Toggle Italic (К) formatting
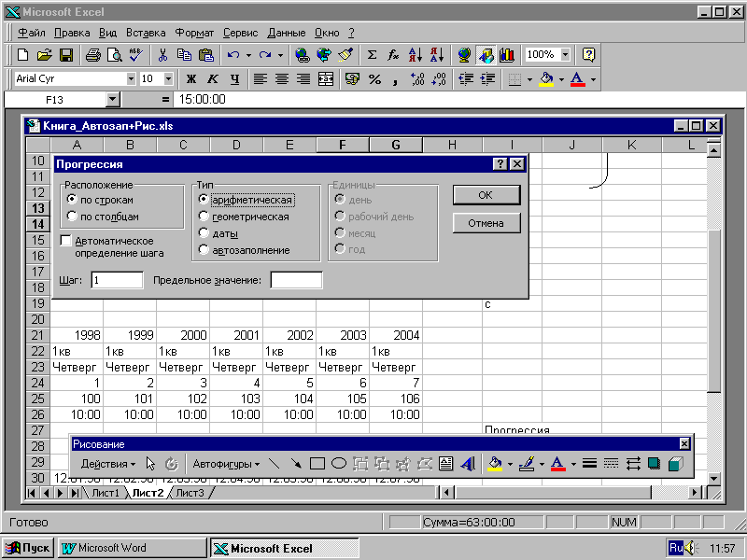This screenshot has height=560, width=747. [213, 79]
